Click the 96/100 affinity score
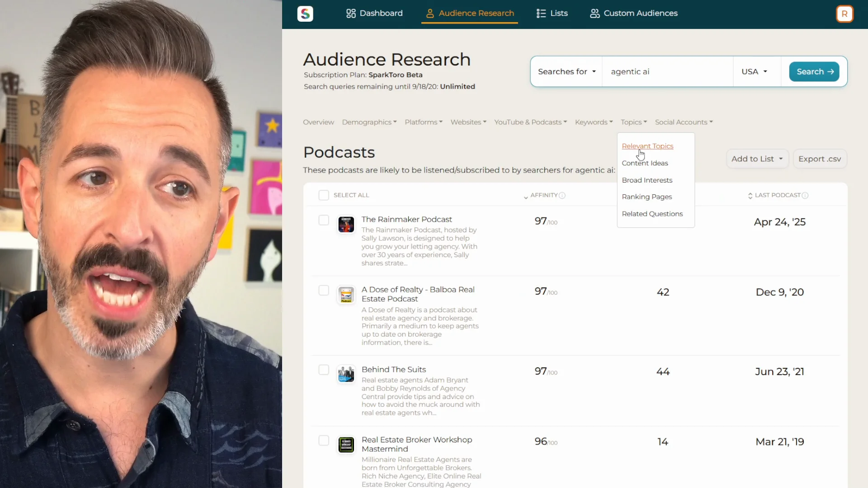This screenshot has width=868, height=488. (x=546, y=441)
